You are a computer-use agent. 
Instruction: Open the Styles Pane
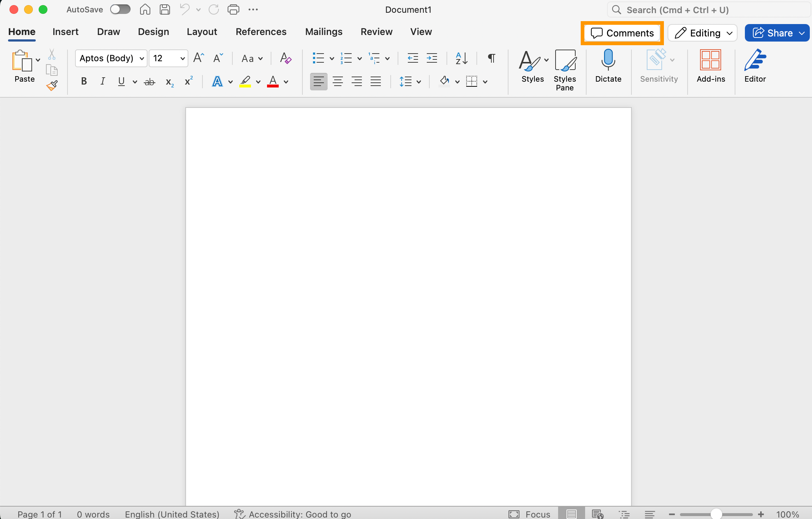point(564,70)
